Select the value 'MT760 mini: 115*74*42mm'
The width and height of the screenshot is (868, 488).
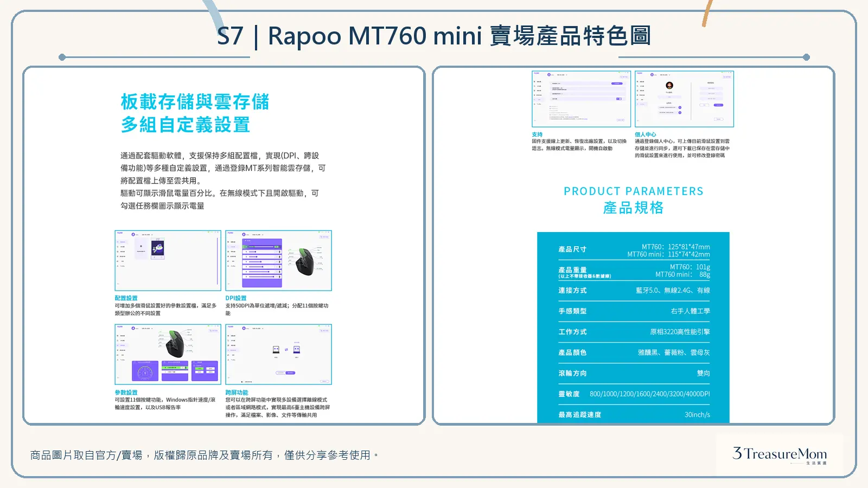point(668,254)
